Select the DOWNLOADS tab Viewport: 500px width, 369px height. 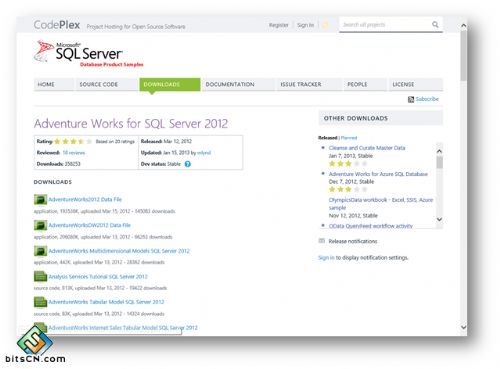point(170,84)
